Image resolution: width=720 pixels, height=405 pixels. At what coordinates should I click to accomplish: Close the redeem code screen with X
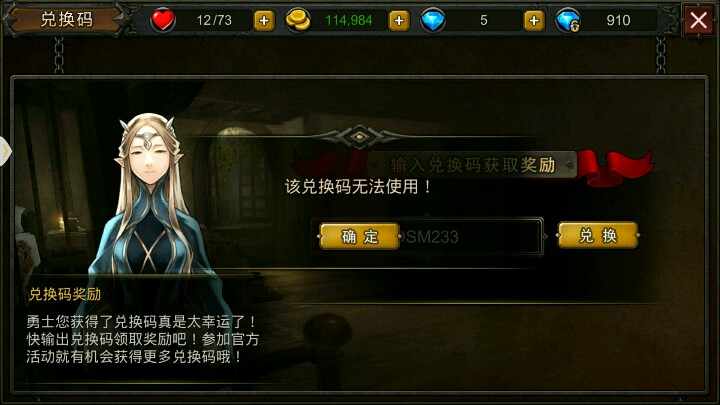(x=698, y=20)
